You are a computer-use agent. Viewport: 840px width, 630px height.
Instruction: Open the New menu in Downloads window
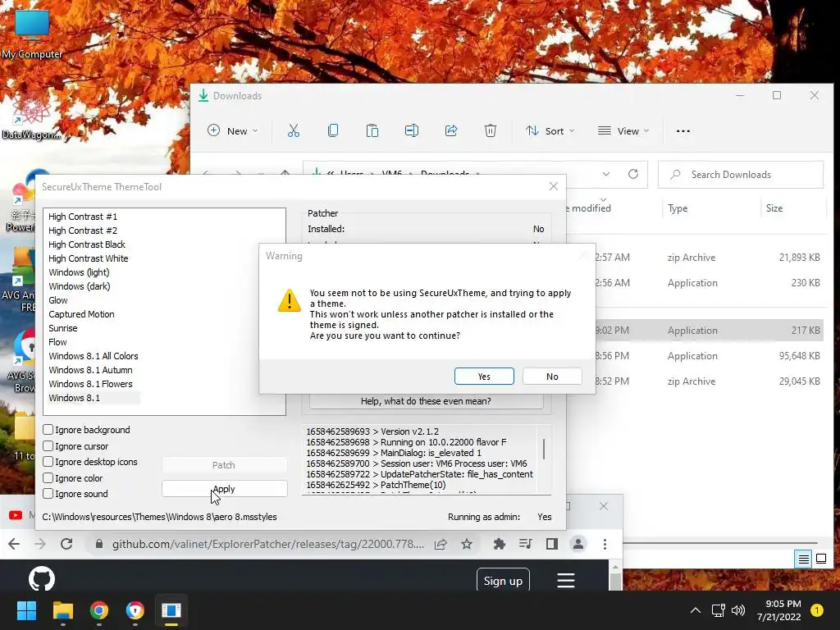[232, 130]
